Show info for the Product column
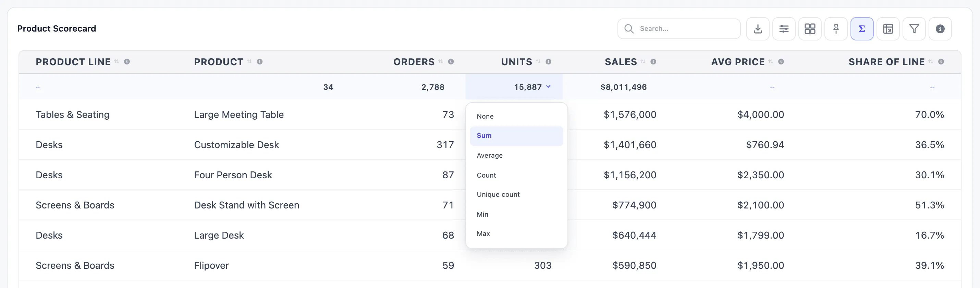 [x=260, y=62]
